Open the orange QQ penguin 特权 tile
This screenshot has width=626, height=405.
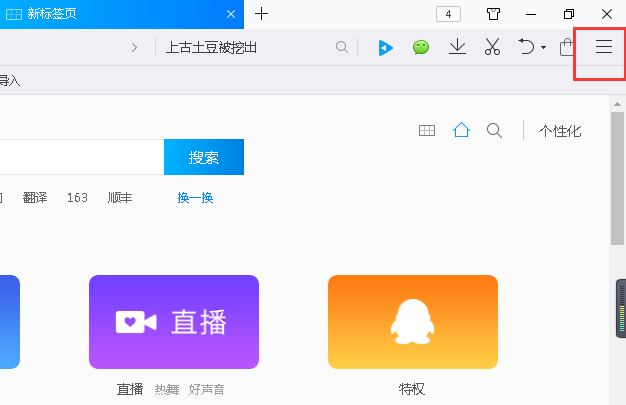(413, 322)
